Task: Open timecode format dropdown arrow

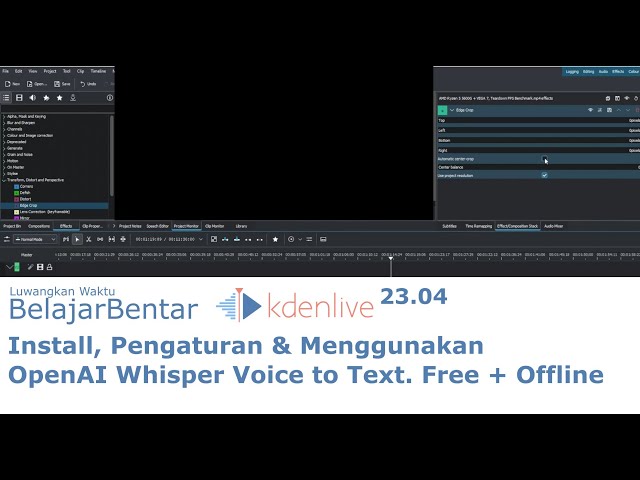Action: pos(201,239)
